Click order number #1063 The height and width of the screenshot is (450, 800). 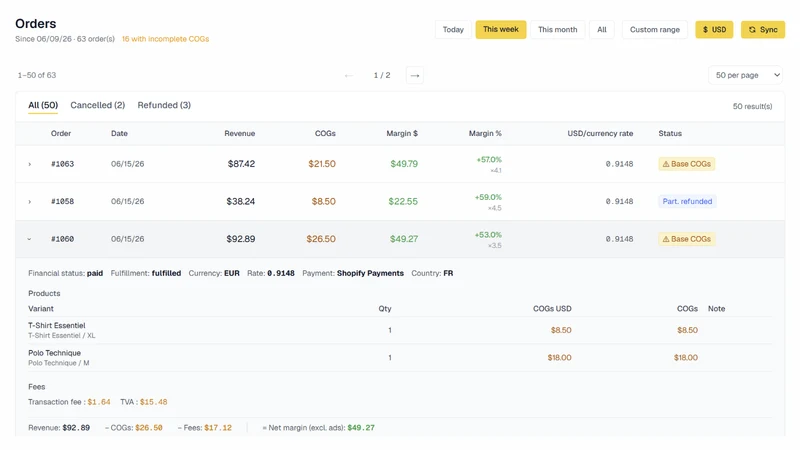point(62,164)
